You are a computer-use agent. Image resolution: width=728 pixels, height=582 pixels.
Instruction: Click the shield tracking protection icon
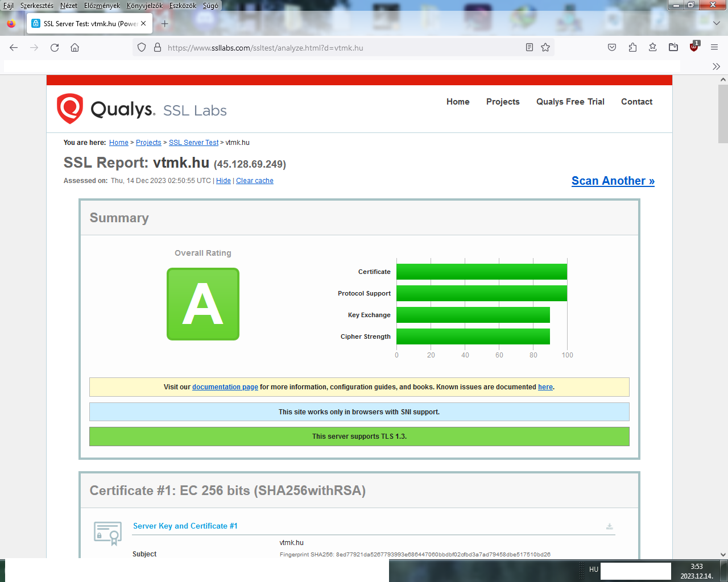click(x=142, y=48)
